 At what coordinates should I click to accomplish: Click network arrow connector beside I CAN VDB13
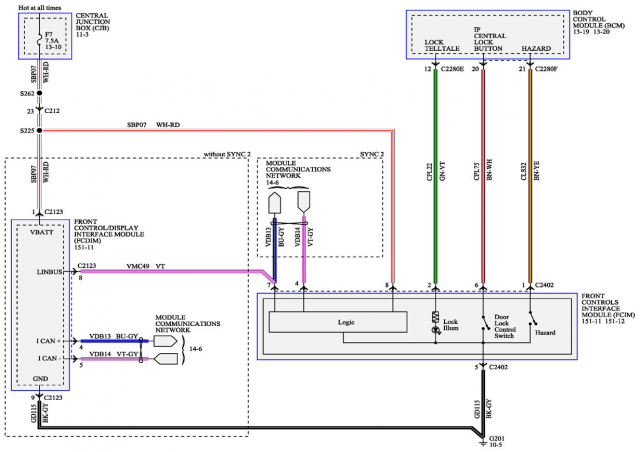(165, 341)
